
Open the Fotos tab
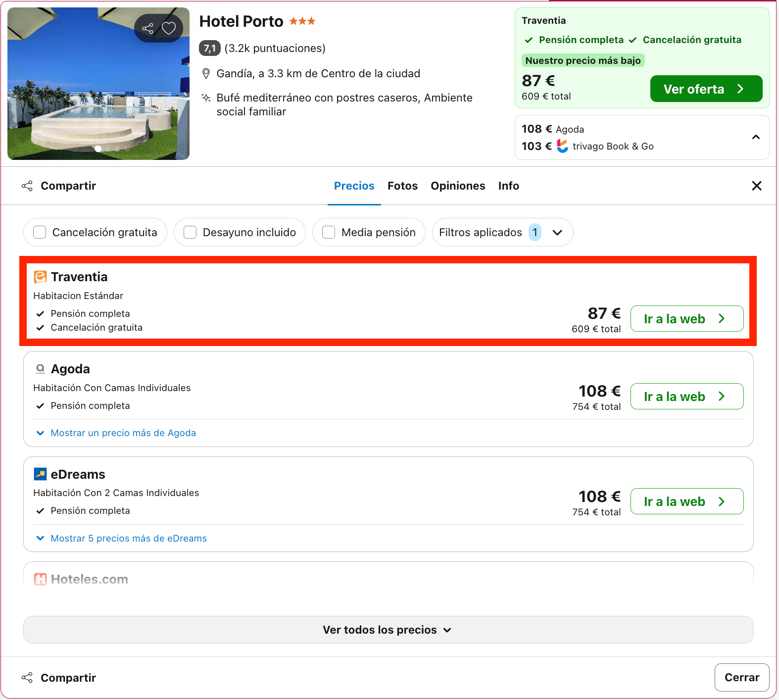[402, 186]
